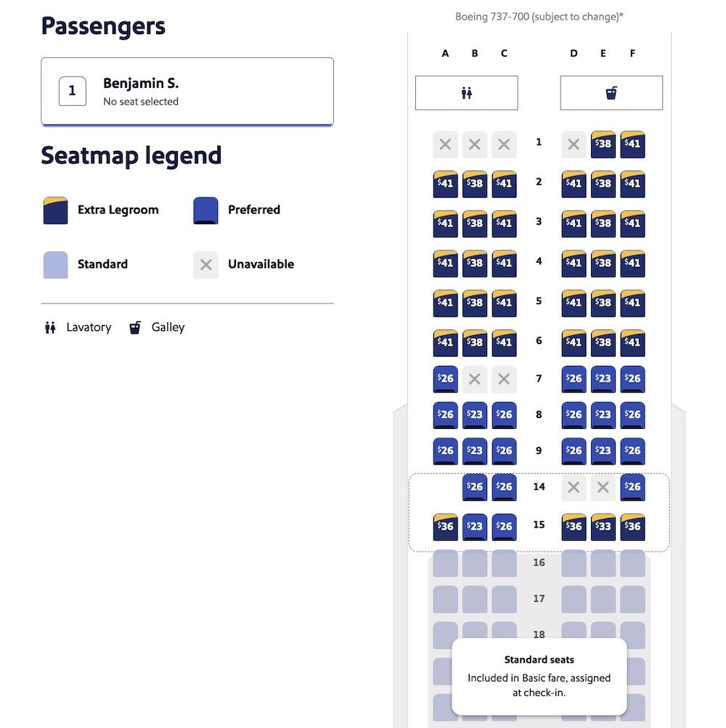Click the lavatory icon on the seat map

(466, 93)
